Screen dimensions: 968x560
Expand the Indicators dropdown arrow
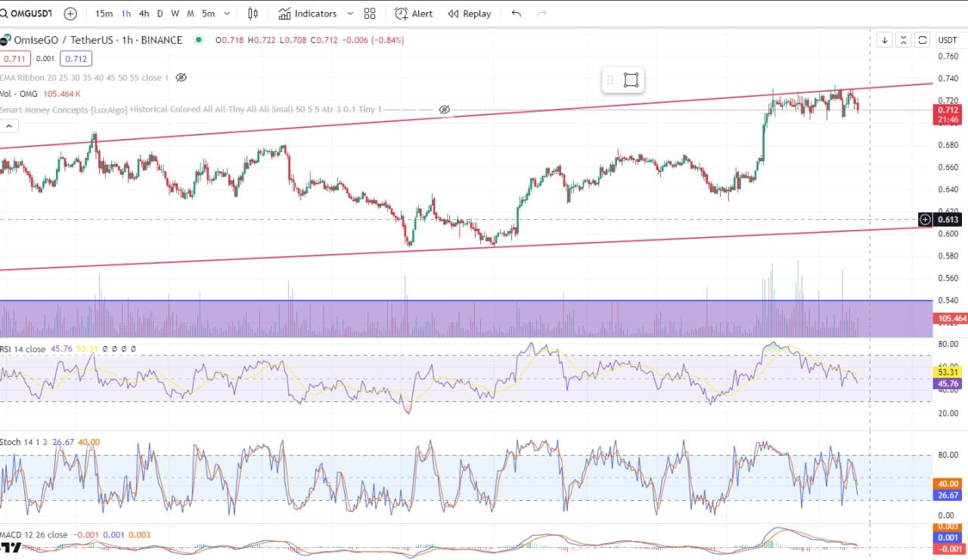(349, 13)
